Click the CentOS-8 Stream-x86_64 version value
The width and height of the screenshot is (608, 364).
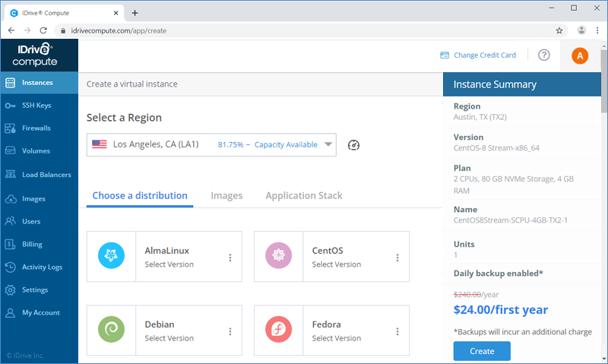(x=496, y=148)
